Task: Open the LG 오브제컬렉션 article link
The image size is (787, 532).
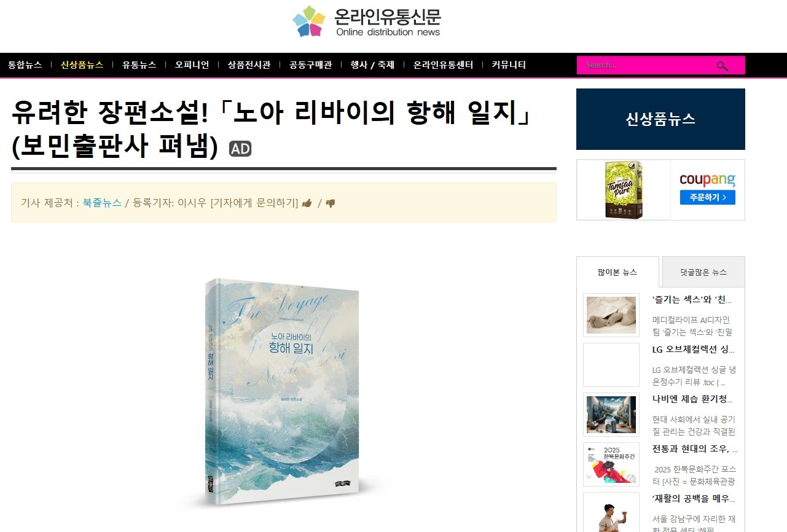Action: click(693, 350)
